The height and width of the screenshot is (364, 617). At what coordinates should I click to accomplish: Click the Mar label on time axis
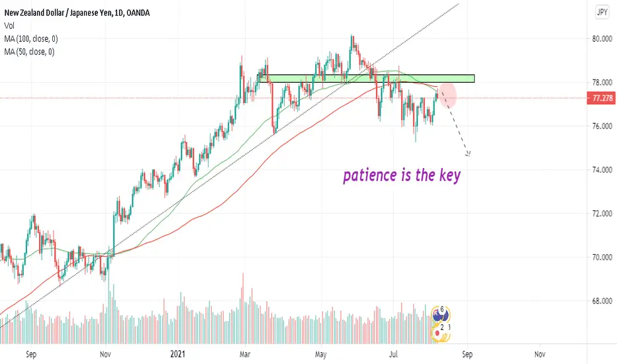(x=245, y=354)
